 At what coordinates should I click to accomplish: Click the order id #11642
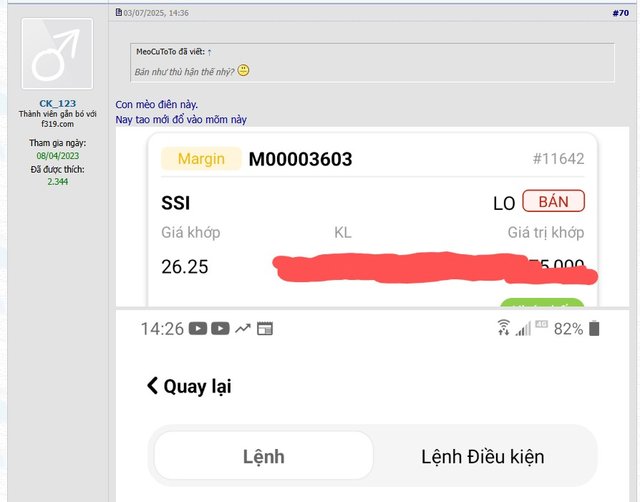click(x=558, y=159)
